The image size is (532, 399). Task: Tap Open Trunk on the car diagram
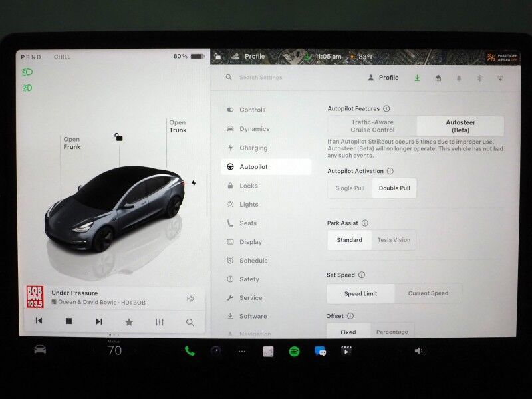[x=177, y=126]
